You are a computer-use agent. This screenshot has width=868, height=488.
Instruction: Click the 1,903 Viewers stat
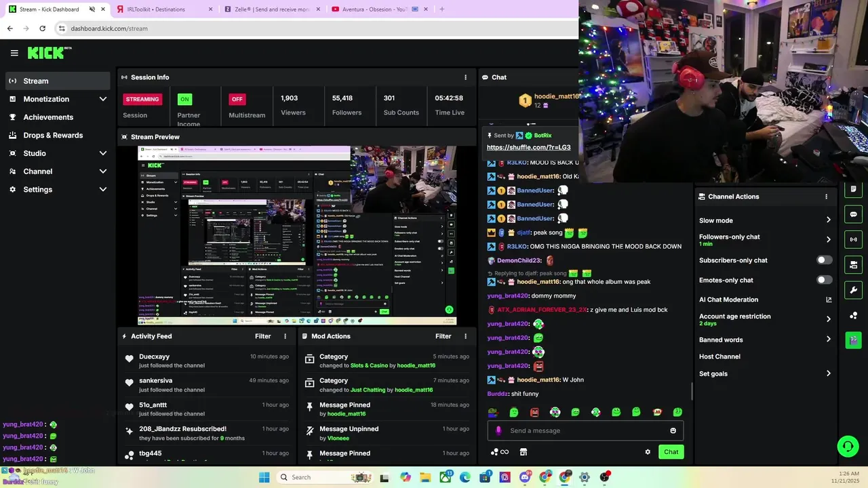pos(293,105)
